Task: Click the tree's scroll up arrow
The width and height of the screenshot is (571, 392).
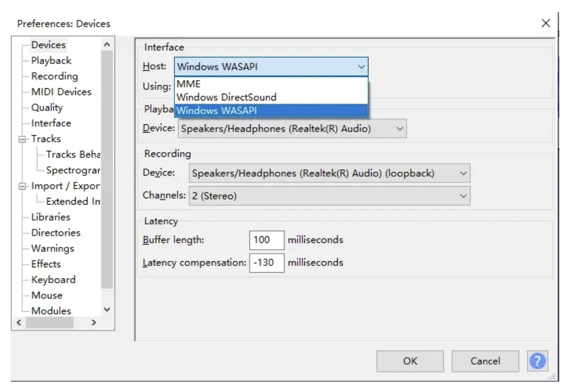Action: point(107,45)
